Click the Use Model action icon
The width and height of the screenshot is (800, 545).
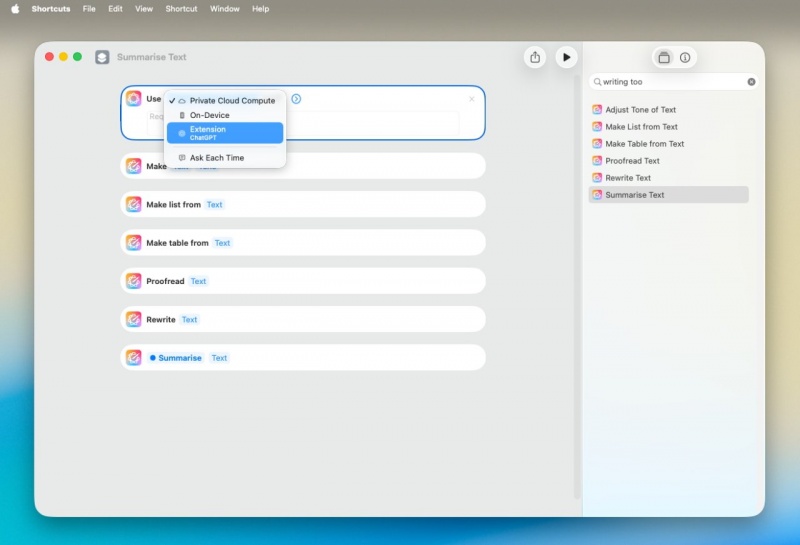134,98
